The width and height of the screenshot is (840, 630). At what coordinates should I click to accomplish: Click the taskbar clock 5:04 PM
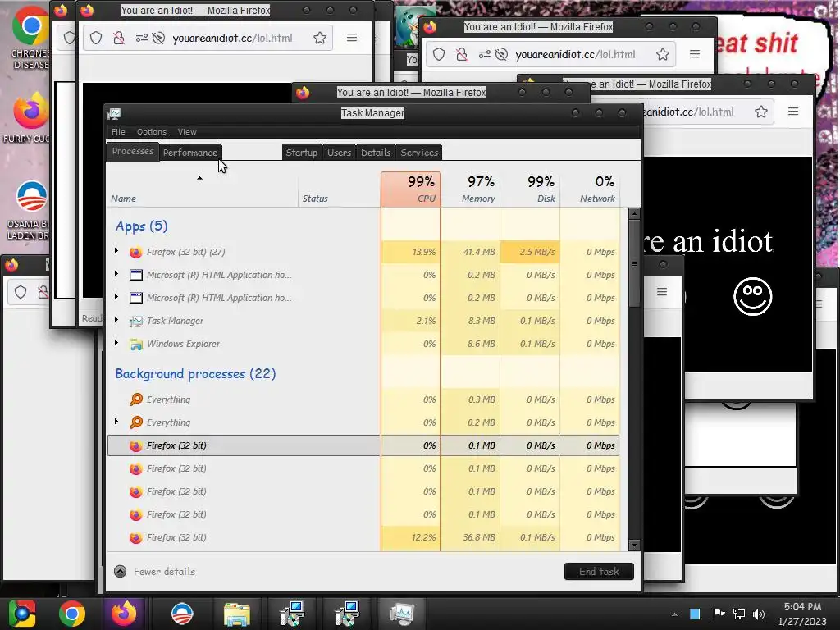(802, 606)
